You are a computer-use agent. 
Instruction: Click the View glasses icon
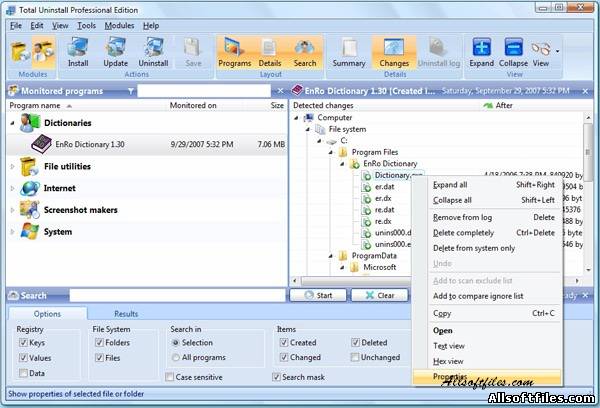(x=540, y=49)
